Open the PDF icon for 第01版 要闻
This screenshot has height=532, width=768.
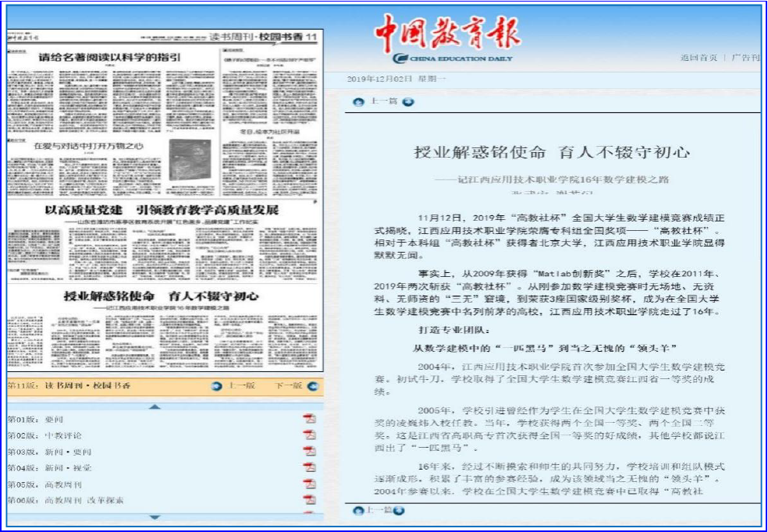pos(309,419)
